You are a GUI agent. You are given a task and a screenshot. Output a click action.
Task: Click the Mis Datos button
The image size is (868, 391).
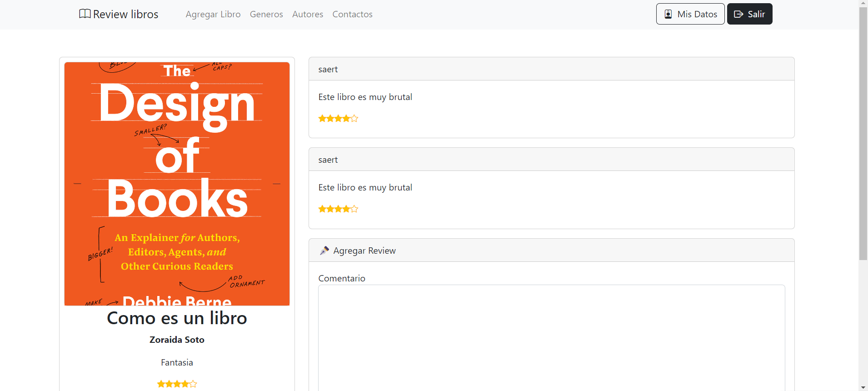(x=690, y=14)
